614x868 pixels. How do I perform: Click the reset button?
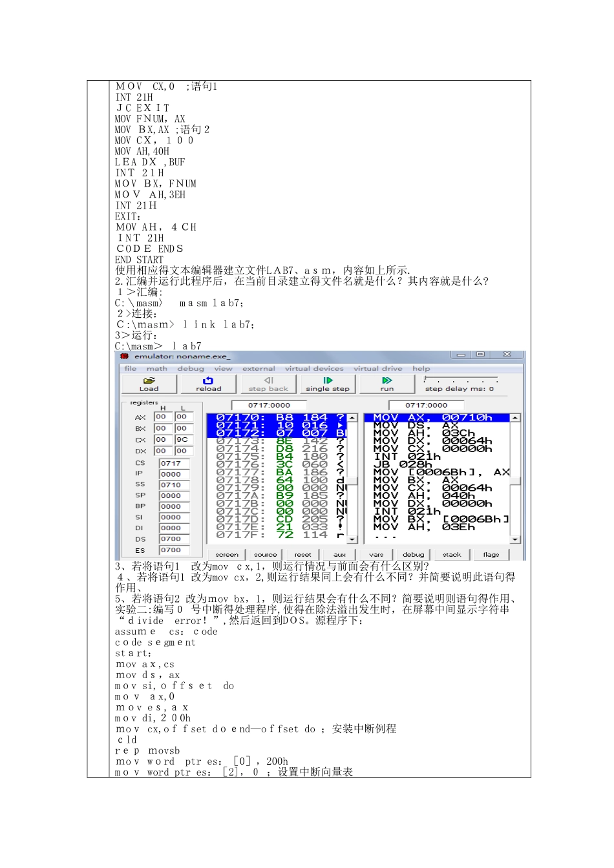click(302, 554)
